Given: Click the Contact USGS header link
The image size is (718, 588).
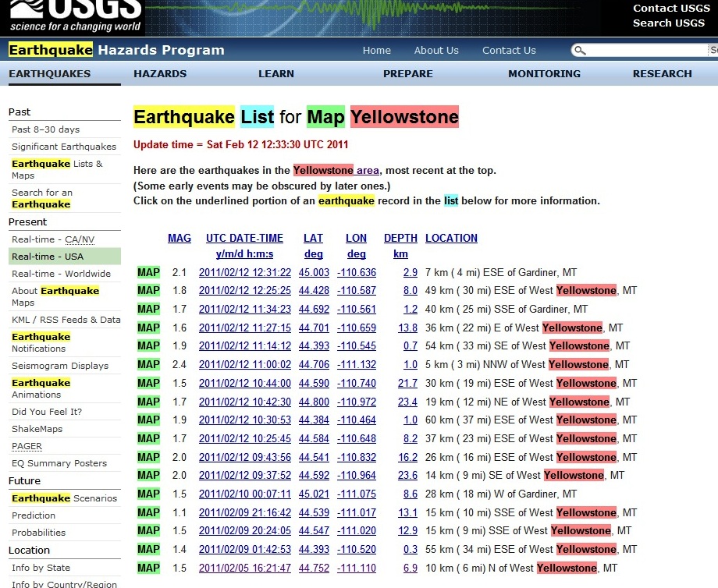Looking at the screenshot, I should (671, 9).
